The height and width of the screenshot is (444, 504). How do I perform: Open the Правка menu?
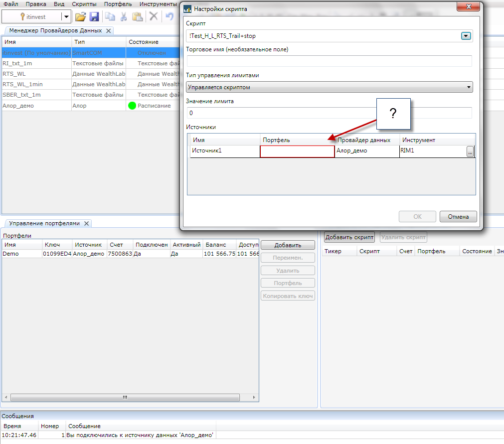click(x=36, y=3)
